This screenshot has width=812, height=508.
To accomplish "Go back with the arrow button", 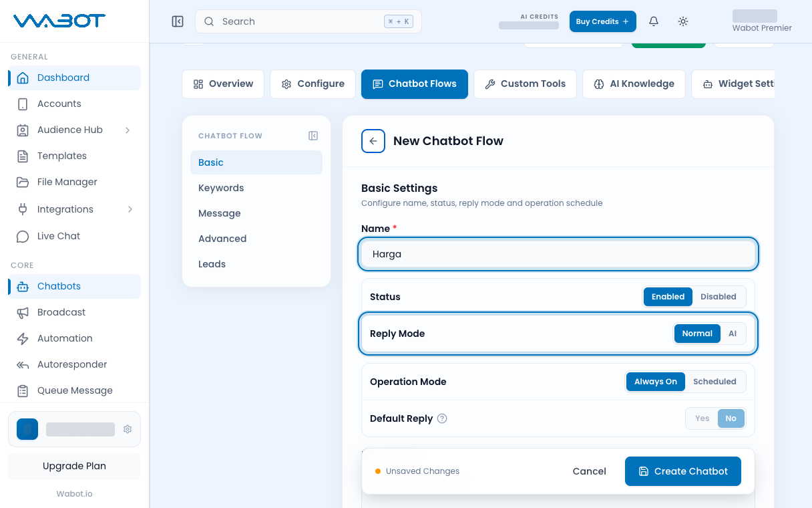I will pyautogui.click(x=373, y=141).
